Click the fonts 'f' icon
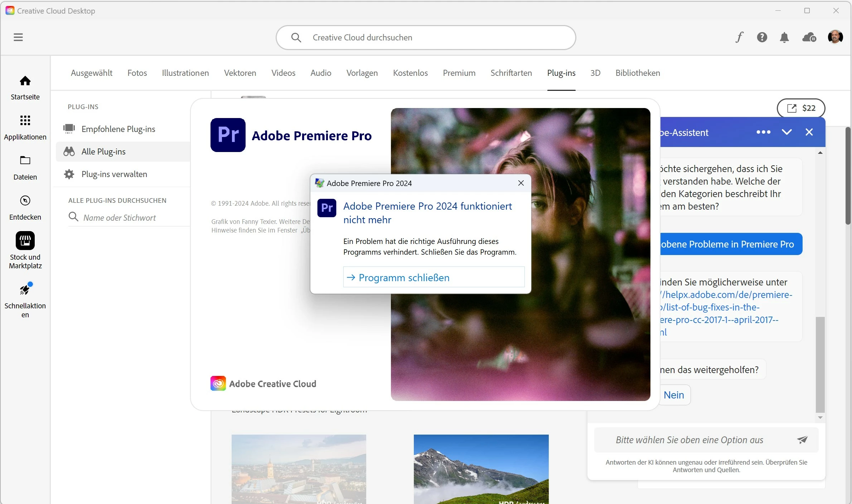Viewport: 852px width, 504px height. click(x=740, y=37)
